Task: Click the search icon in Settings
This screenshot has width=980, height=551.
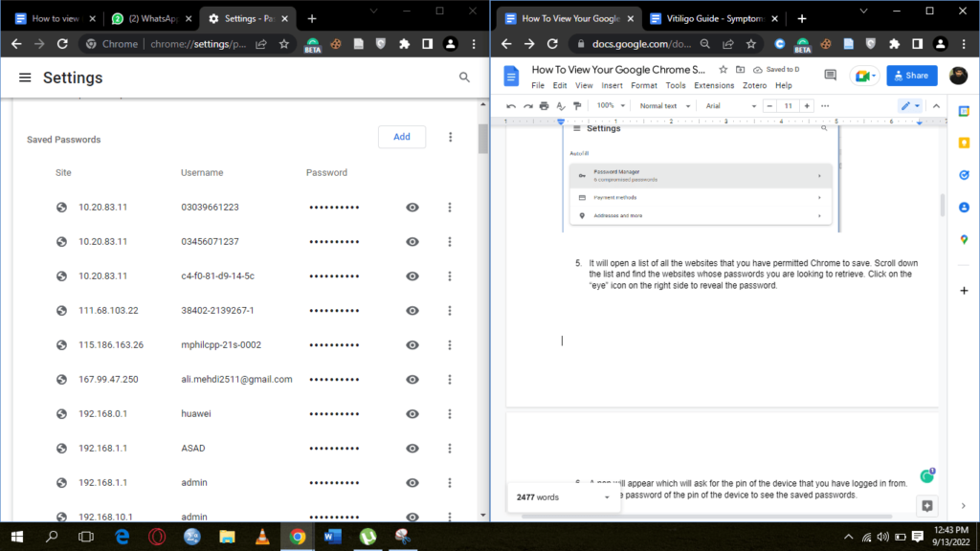Action: coord(464,77)
